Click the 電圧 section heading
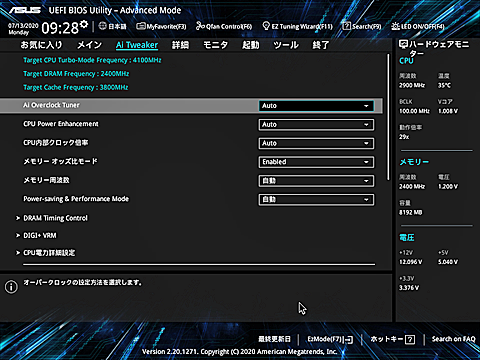This screenshot has width=480, height=360. click(x=407, y=237)
